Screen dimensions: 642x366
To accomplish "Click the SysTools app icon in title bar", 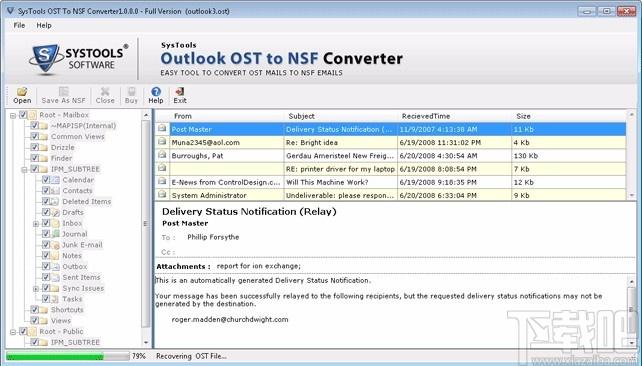I will 11,11.
